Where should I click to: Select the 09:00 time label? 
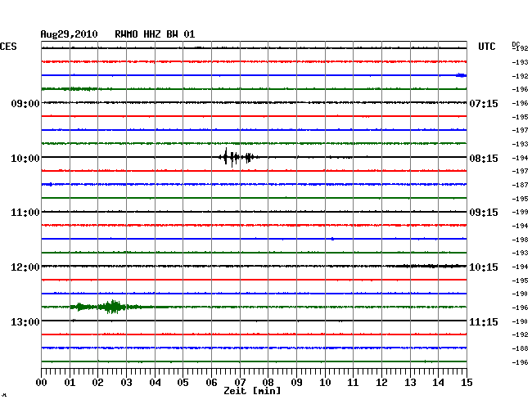pyautogui.click(x=25, y=103)
